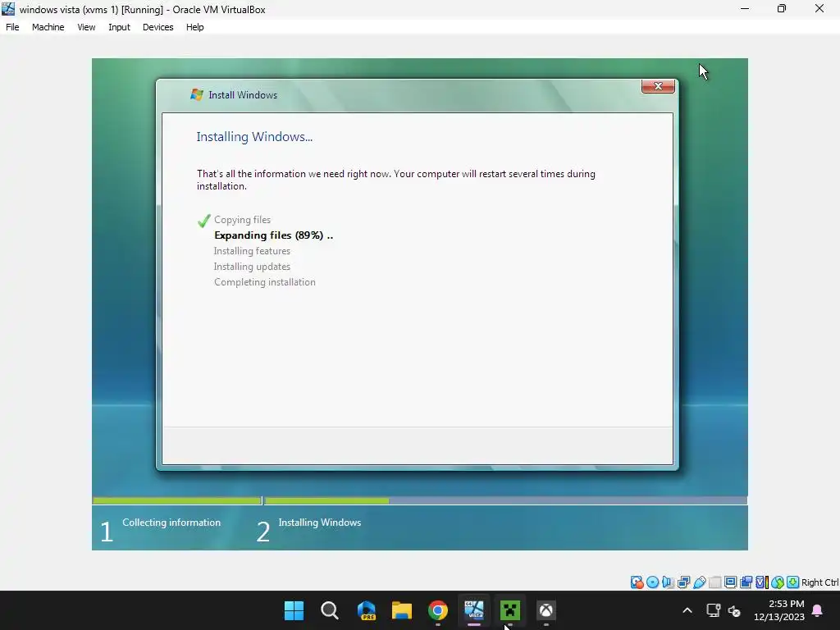Click the Installing Windows progress bar
The height and width of the screenshot is (630, 840).
pyautogui.click(x=505, y=501)
